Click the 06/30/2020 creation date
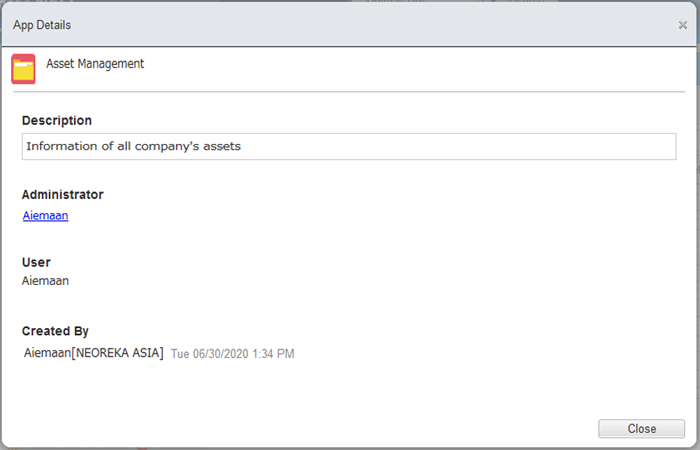700x450 pixels. pos(221,354)
